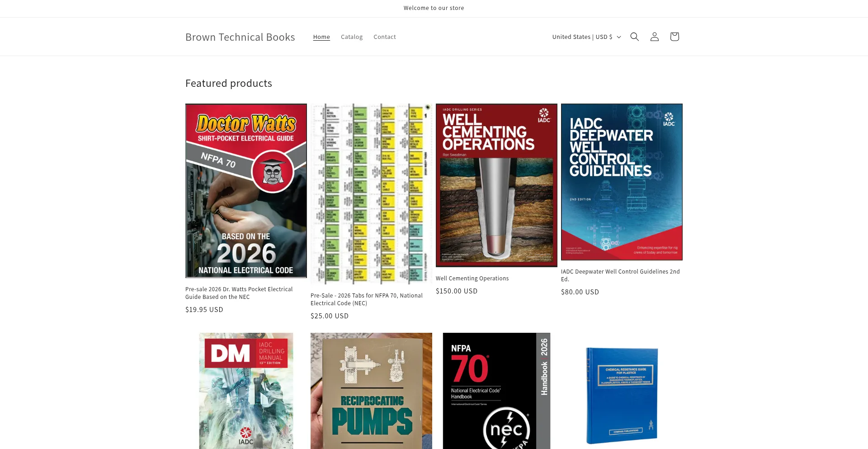Screen dimensions: 868x449
Task: Click the Brown Technical Books store title
Action: 240,37
